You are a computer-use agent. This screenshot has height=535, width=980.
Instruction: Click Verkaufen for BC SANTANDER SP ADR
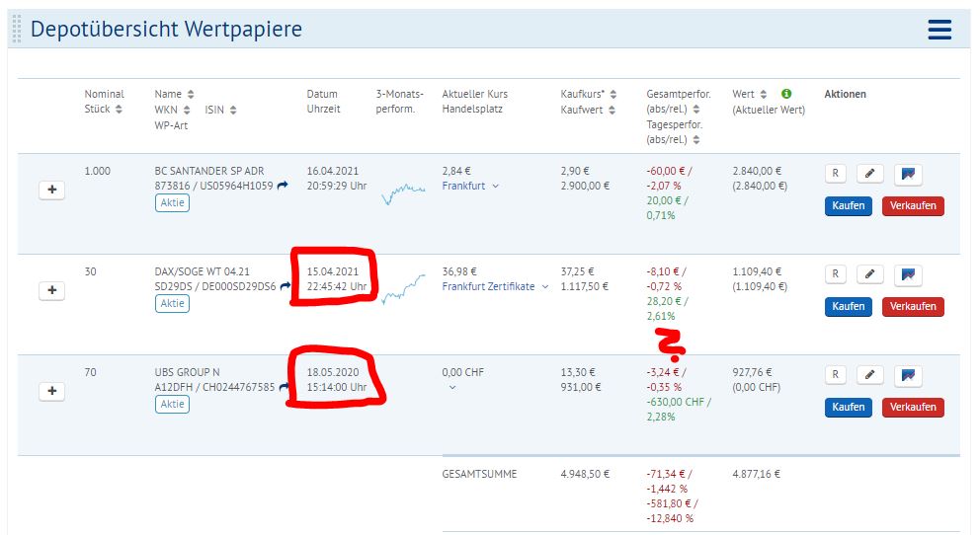[x=913, y=206]
